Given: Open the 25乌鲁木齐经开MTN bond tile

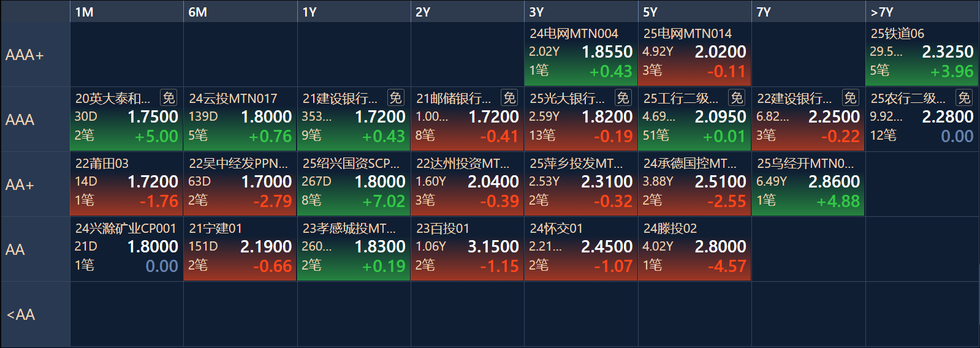Looking at the screenshot, I should [808, 184].
